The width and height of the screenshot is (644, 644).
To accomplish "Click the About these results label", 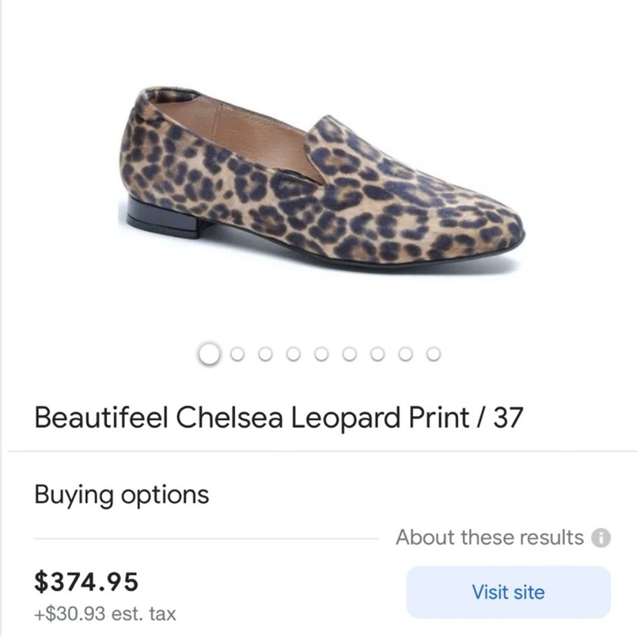I will [491, 537].
